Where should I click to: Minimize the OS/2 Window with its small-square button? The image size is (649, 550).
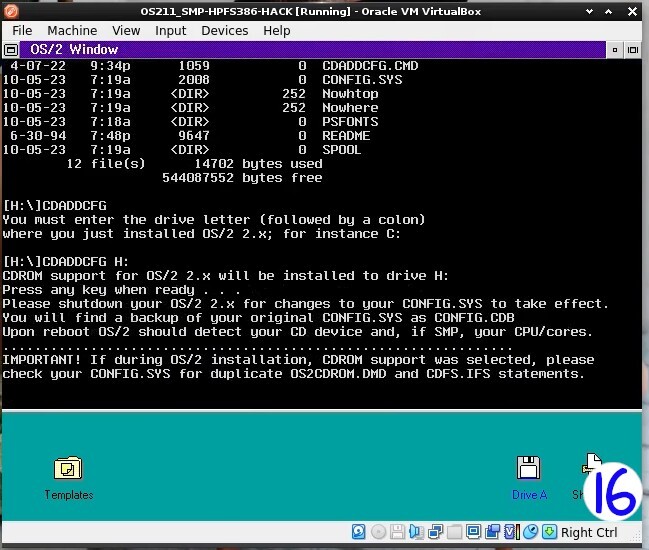coord(615,50)
